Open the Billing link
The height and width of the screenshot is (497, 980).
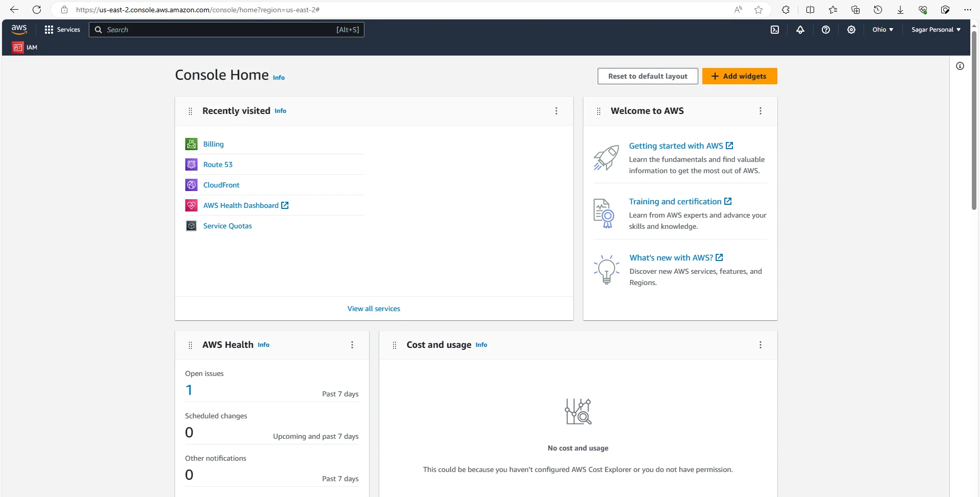click(x=213, y=144)
